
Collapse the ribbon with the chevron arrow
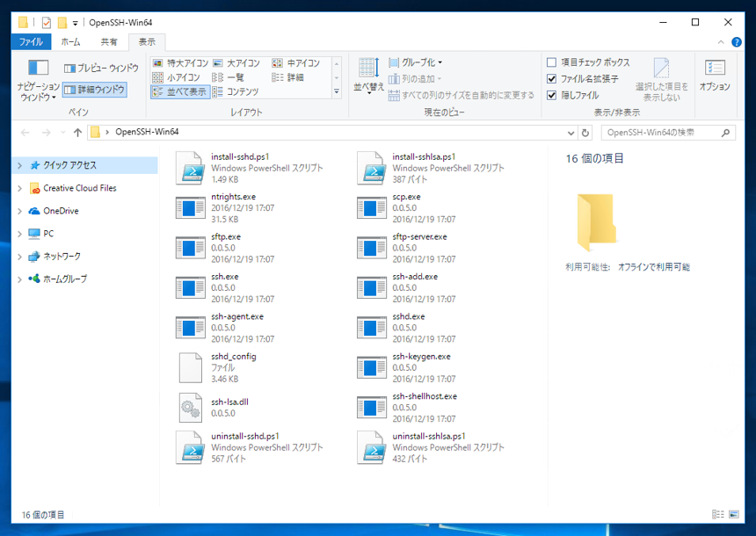(x=721, y=42)
